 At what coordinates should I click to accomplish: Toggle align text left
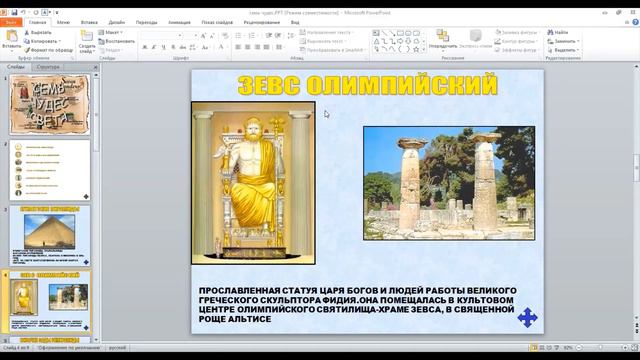238,47
